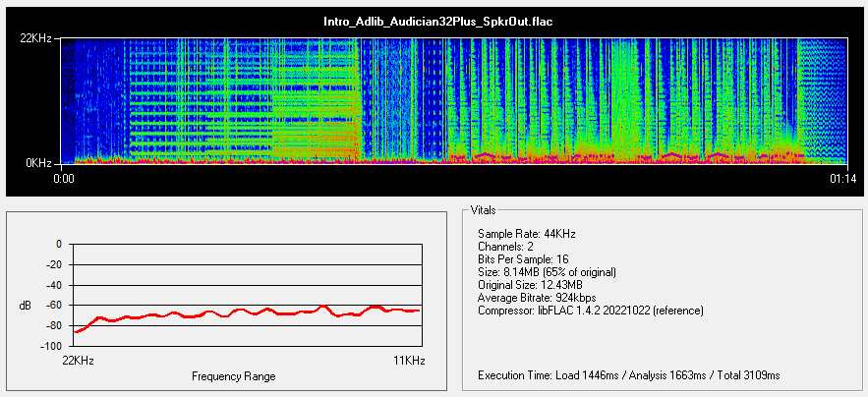Click the middle of the spectrogram display
This screenshot has width=868, height=397.
pos(454,99)
